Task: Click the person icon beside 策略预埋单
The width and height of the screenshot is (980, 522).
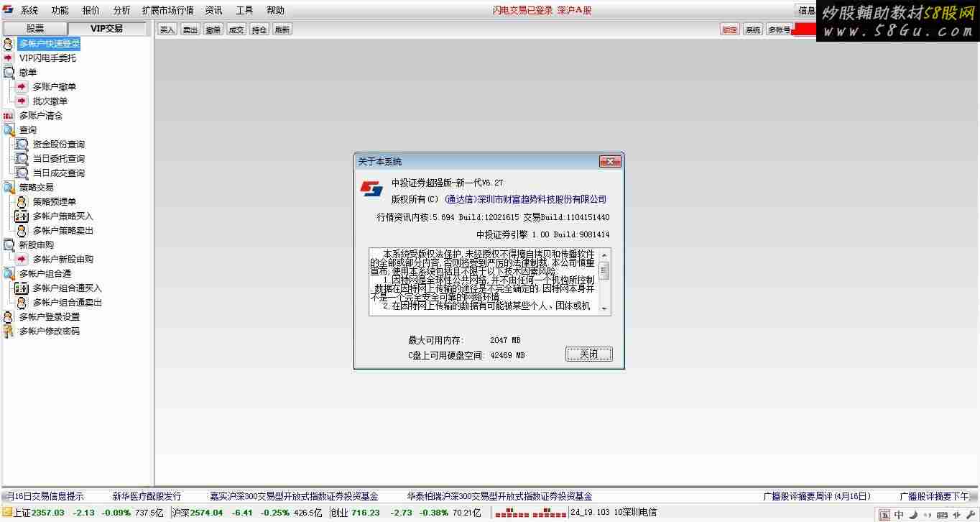Action: pyautogui.click(x=22, y=202)
